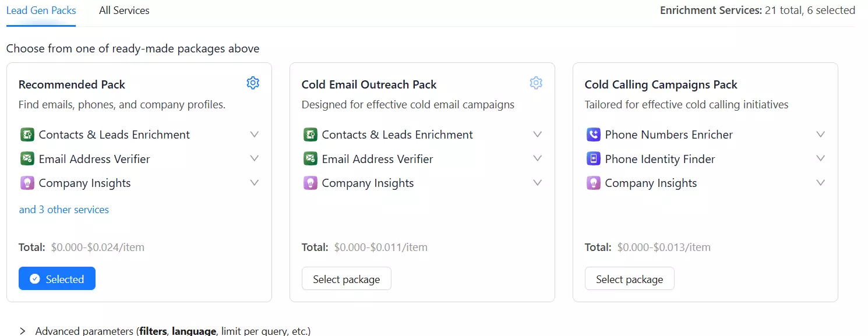Switch to the All Services tab

124,10
